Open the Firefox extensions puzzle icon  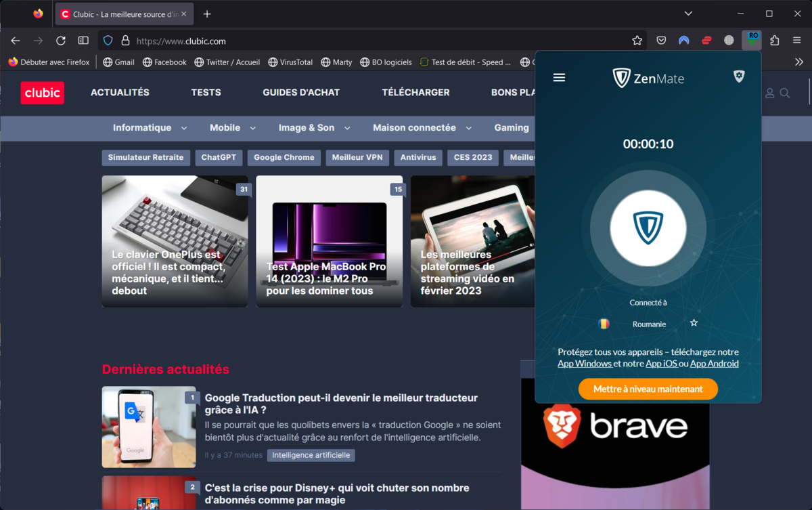[775, 41]
